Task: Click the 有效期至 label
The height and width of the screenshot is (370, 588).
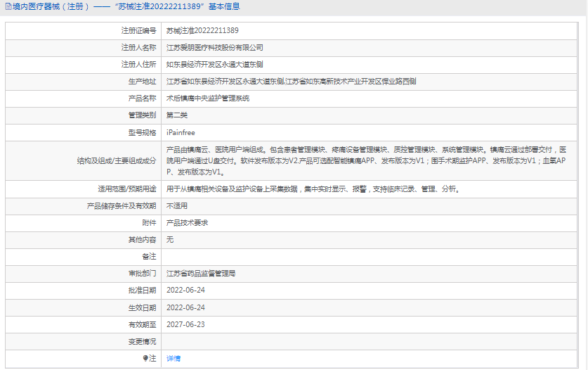Action: click(x=142, y=324)
